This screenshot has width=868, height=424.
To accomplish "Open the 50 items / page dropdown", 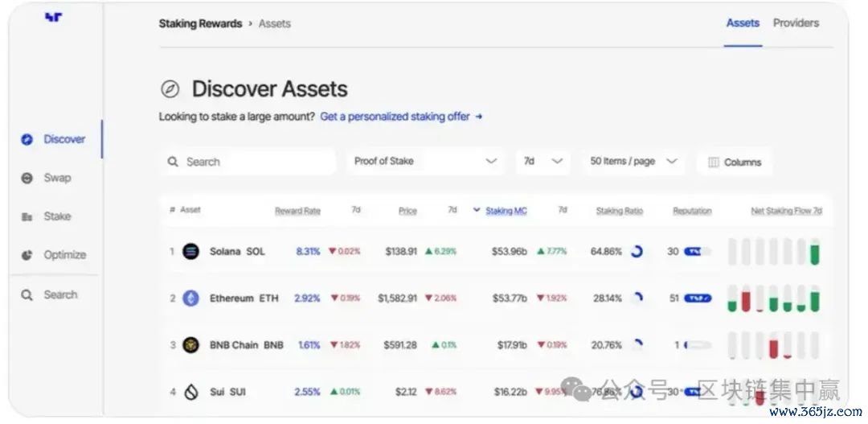I will tap(633, 161).
